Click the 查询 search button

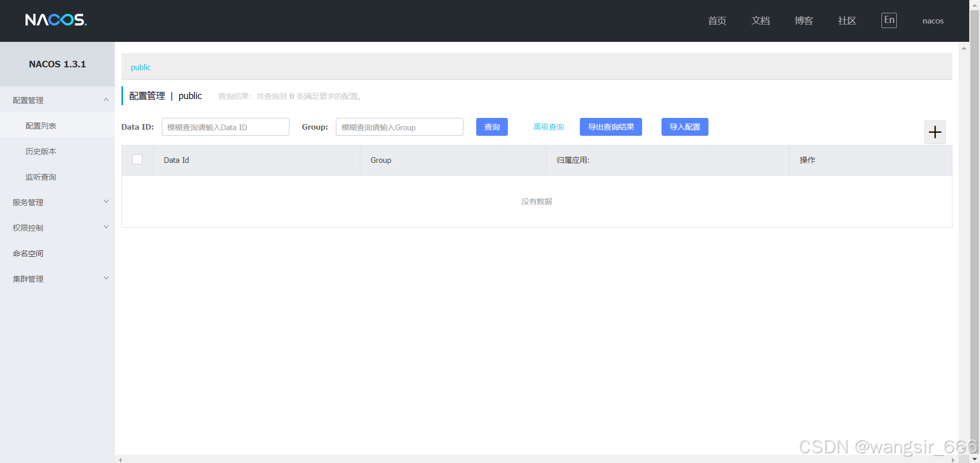tap(492, 127)
